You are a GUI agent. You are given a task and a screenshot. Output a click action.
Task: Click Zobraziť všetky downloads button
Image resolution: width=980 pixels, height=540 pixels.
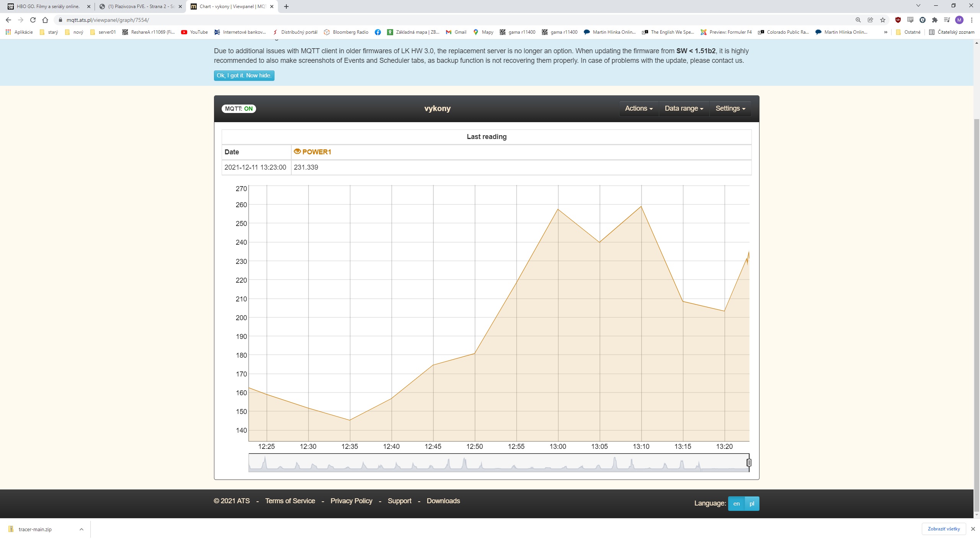(x=944, y=529)
